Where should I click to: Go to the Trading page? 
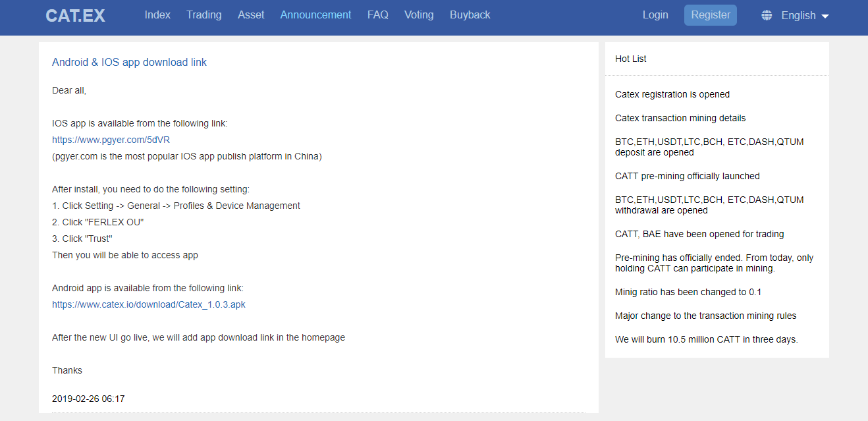(x=204, y=14)
